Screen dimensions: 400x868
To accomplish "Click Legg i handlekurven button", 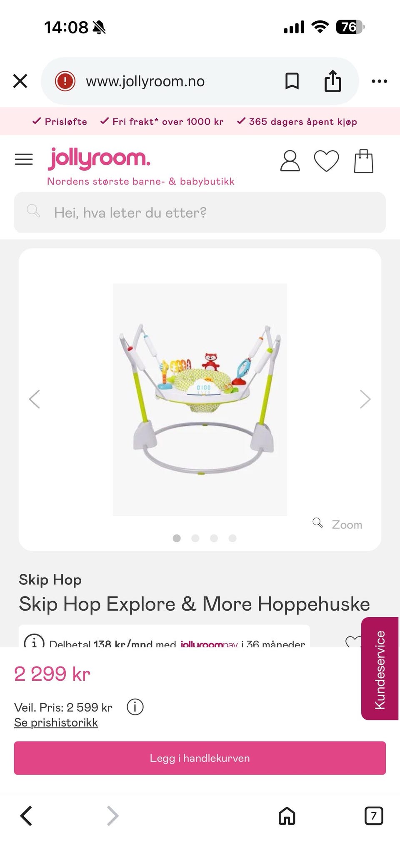I will click(x=200, y=758).
